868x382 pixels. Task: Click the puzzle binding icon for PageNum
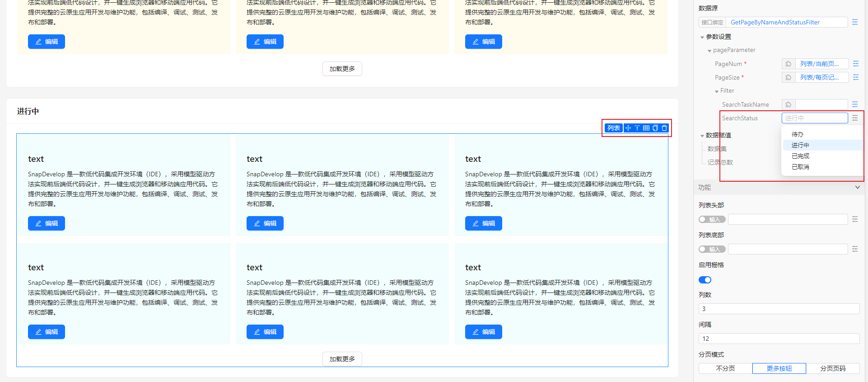(789, 64)
